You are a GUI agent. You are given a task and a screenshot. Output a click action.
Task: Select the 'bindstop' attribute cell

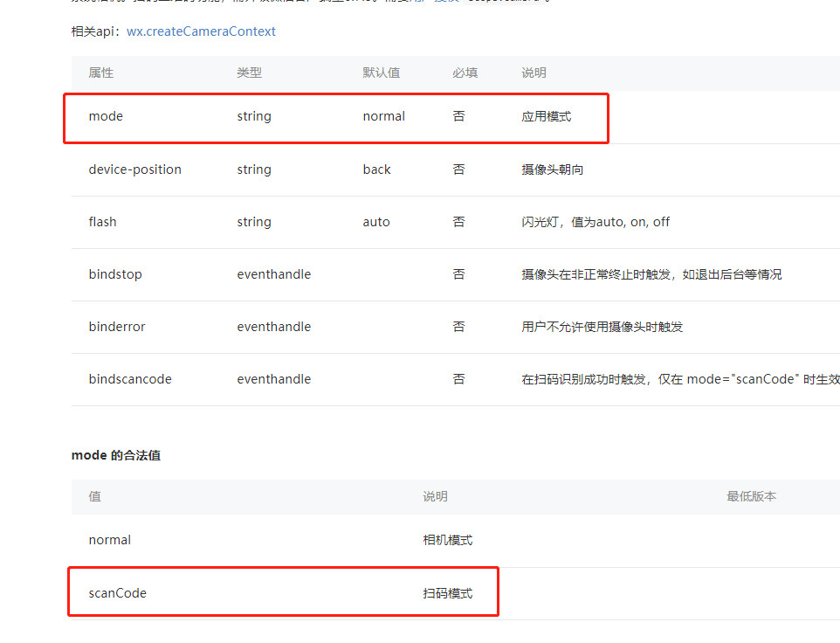pyautogui.click(x=115, y=274)
